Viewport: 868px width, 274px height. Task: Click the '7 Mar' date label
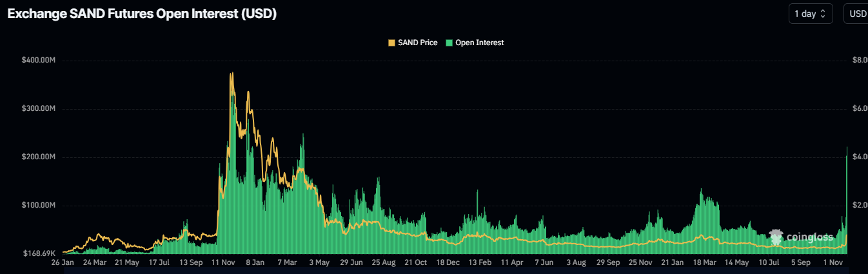point(288,263)
